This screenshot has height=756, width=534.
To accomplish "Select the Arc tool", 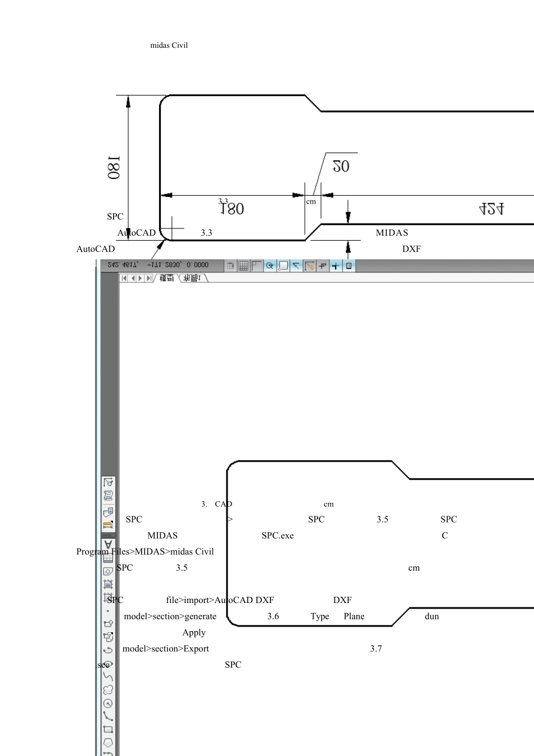I will [x=108, y=716].
